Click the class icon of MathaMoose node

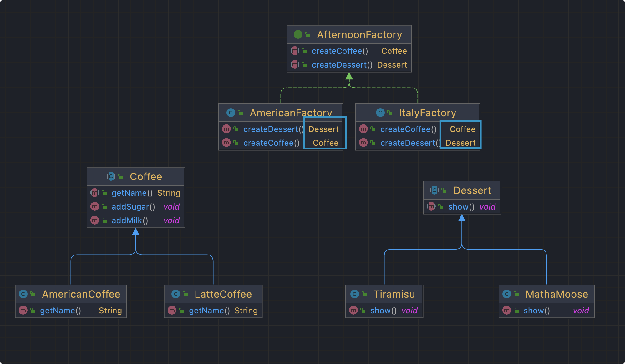coord(506,294)
